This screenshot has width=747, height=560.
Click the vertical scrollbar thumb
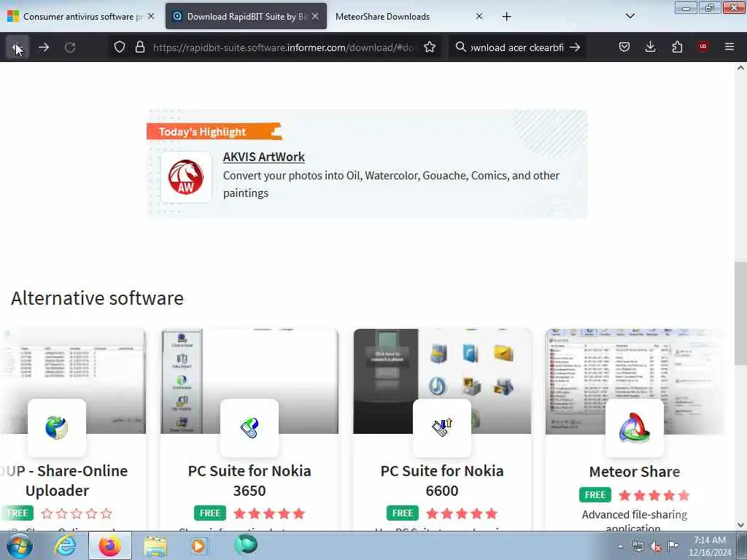point(740,314)
